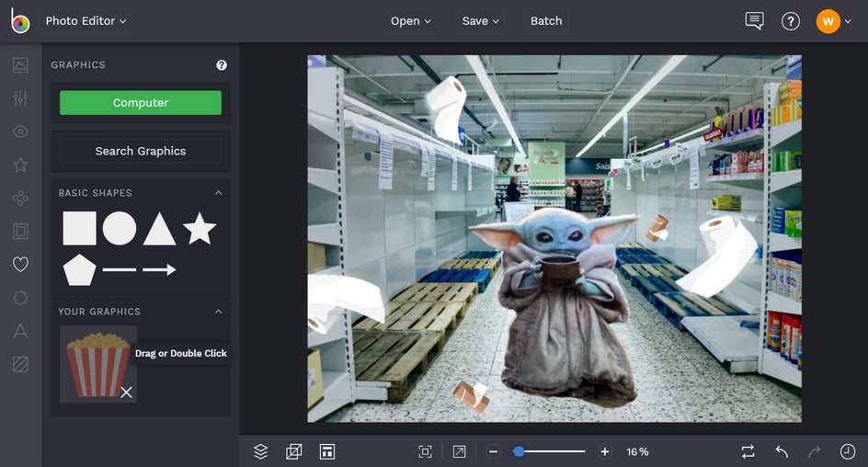
Task: Open the Artsy sidebar tool
Action: click(x=20, y=198)
